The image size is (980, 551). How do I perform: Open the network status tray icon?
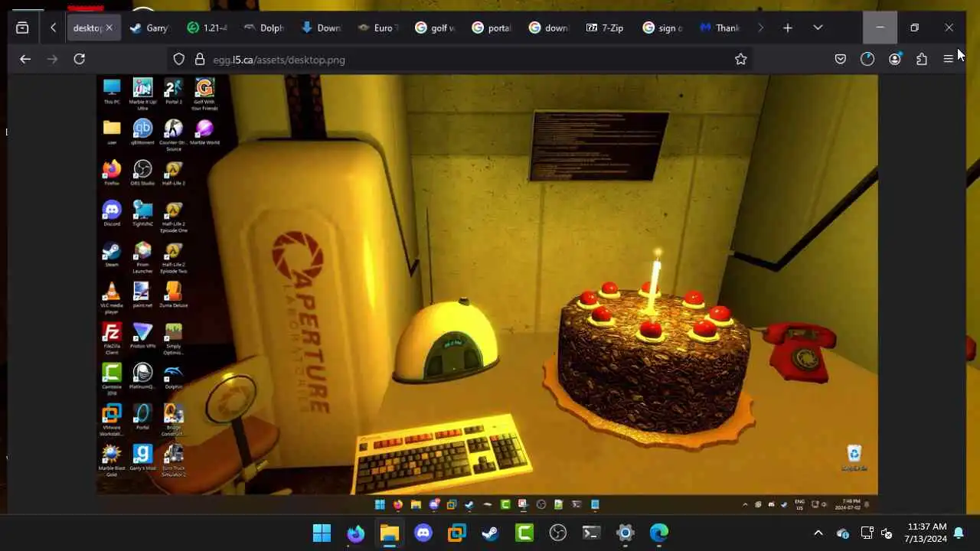pyautogui.click(x=867, y=533)
